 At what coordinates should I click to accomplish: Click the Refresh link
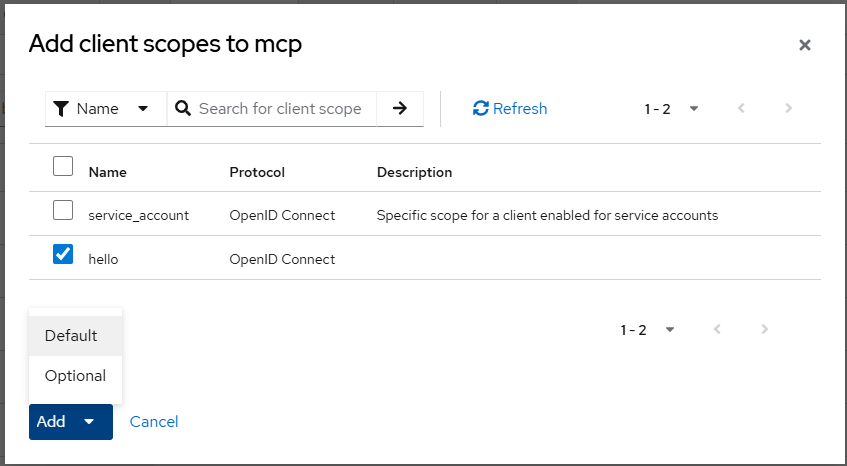coord(510,109)
